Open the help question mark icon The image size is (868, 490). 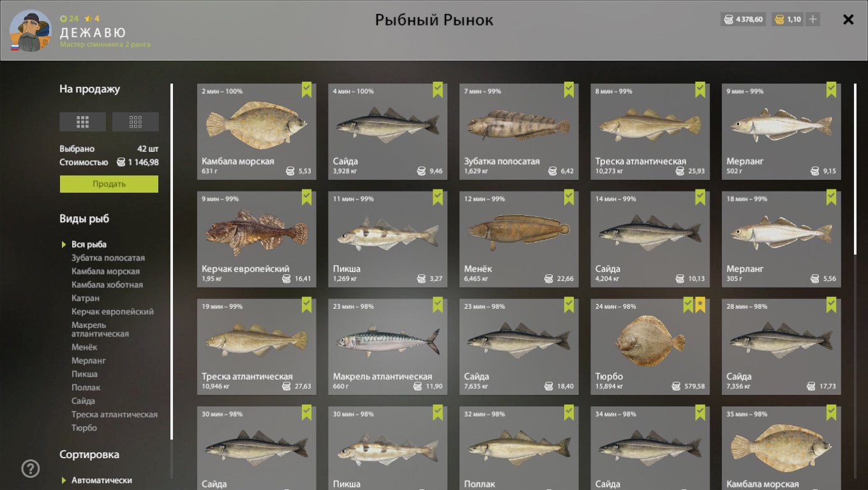(31, 469)
